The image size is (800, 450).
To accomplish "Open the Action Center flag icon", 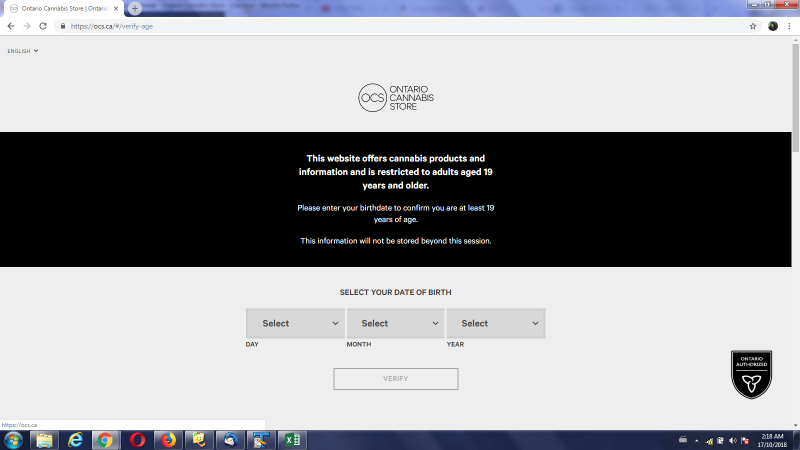I will (x=745, y=440).
